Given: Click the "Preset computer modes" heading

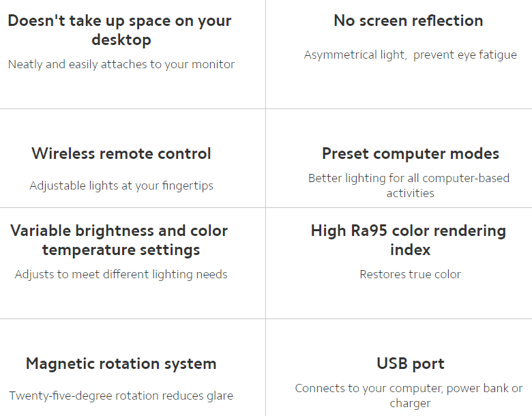Looking at the screenshot, I should click(411, 153).
